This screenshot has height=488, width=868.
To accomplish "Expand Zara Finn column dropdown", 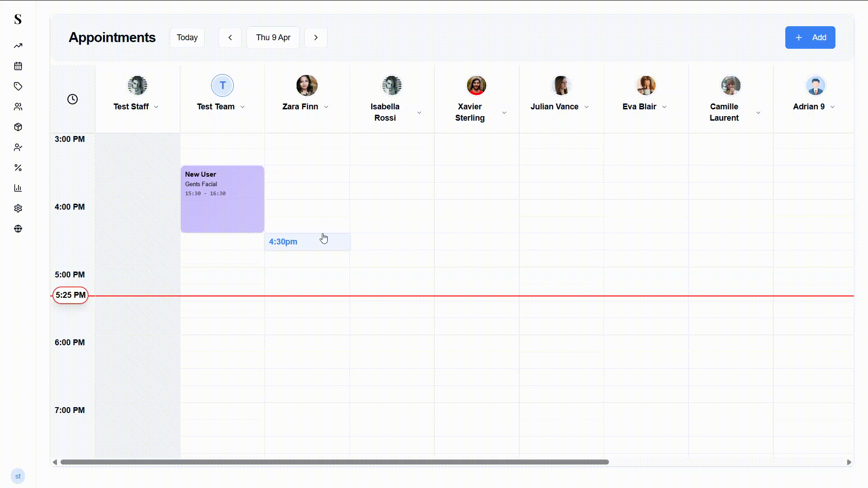I will (x=326, y=107).
